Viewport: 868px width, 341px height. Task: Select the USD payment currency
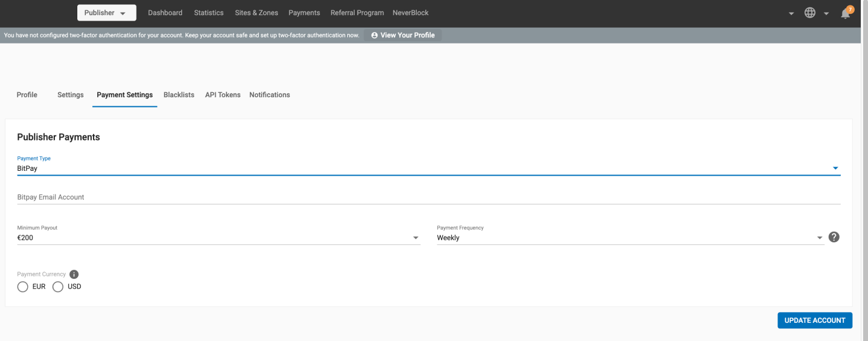point(58,287)
